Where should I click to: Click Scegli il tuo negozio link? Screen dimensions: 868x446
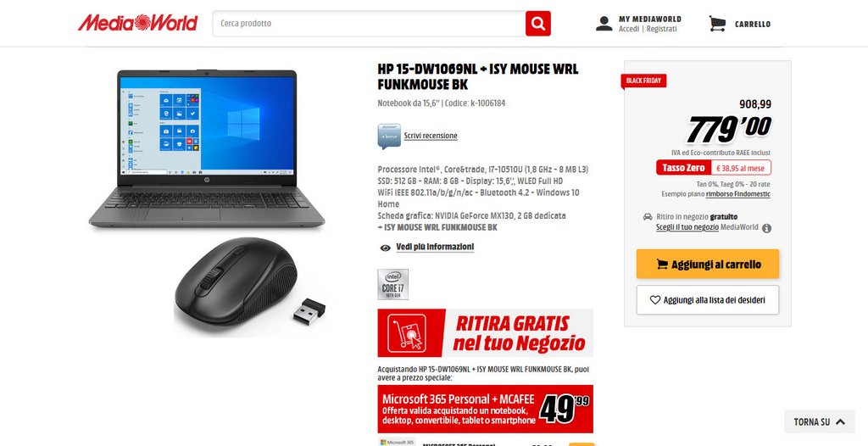(687, 227)
